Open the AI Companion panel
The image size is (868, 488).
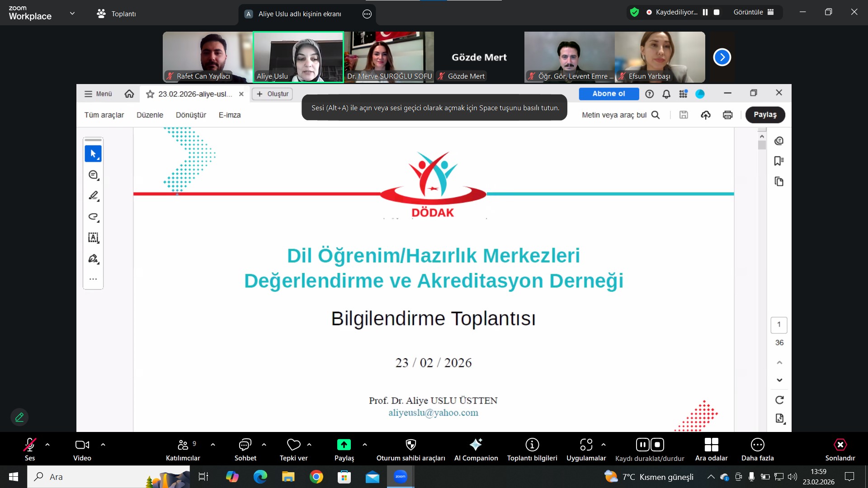[476, 446]
